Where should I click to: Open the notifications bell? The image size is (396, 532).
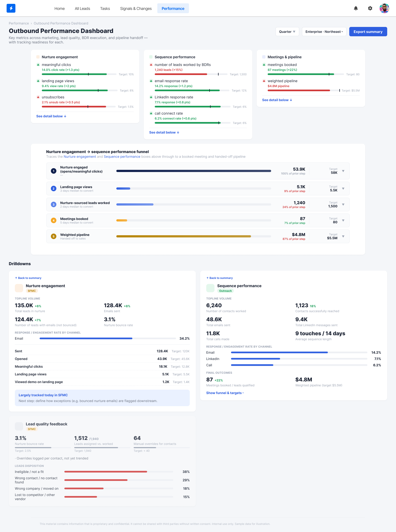coord(356,8)
